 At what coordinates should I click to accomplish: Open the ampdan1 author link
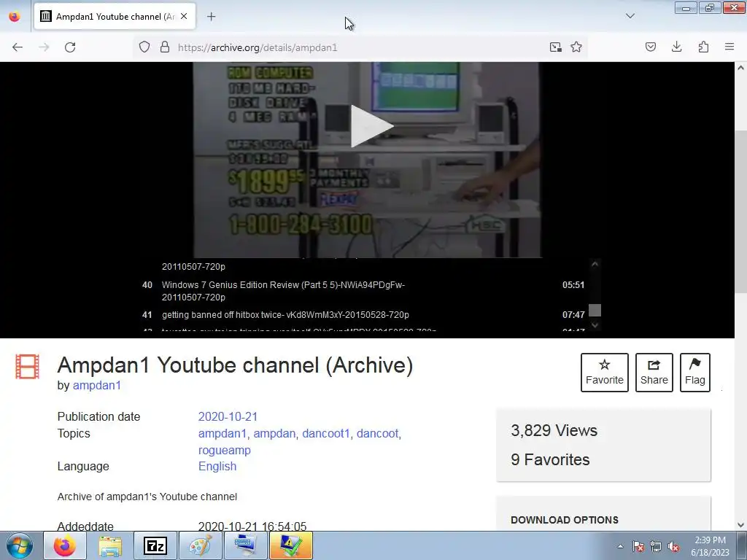click(97, 385)
